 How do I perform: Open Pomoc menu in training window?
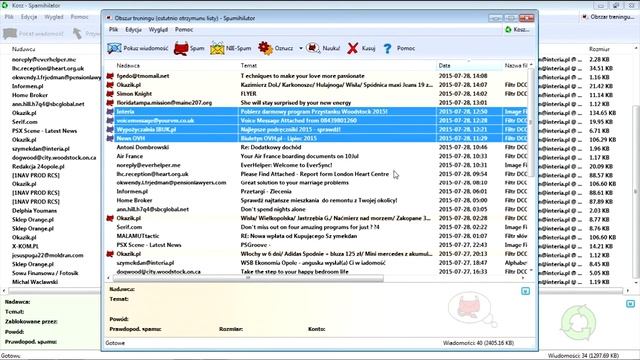[x=184, y=29]
